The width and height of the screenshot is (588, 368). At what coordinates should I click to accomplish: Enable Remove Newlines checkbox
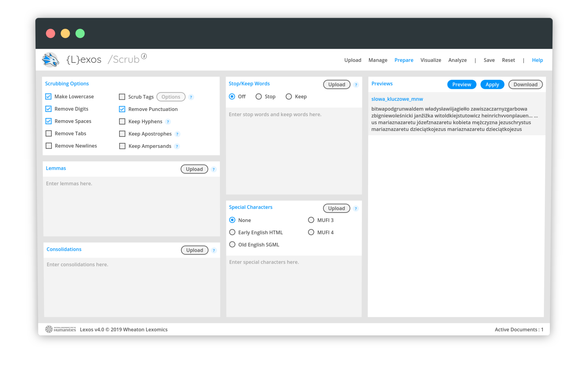(48, 146)
